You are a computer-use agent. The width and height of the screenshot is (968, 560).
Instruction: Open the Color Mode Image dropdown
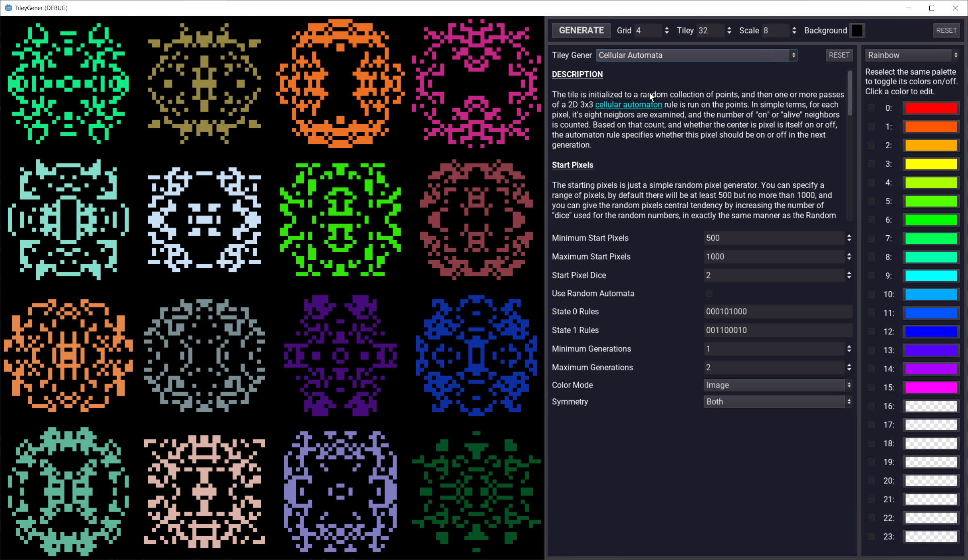coord(777,385)
